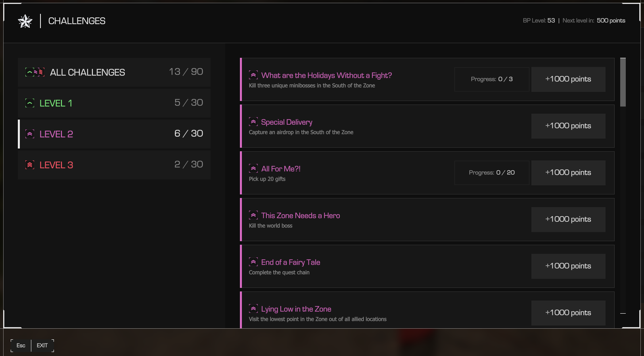Open the All Challenges tab
This screenshot has width=644, height=356.
point(114,72)
